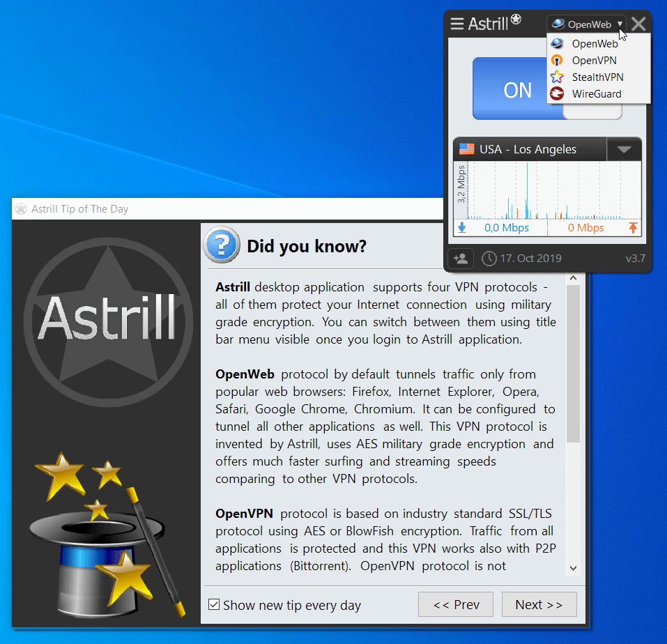Click the Did you know? heading
Viewport: 667px width, 644px height.
(307, 246)
